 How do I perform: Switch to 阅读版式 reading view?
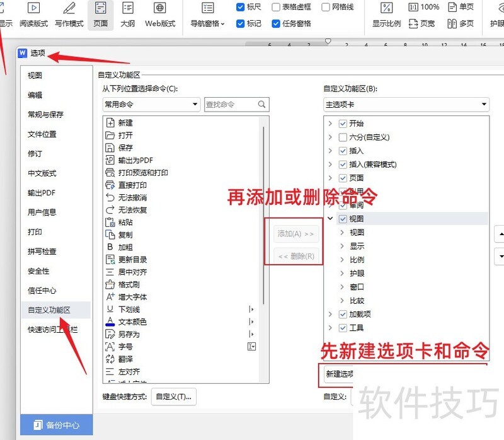pyautogui.click(x=34, y=14)
